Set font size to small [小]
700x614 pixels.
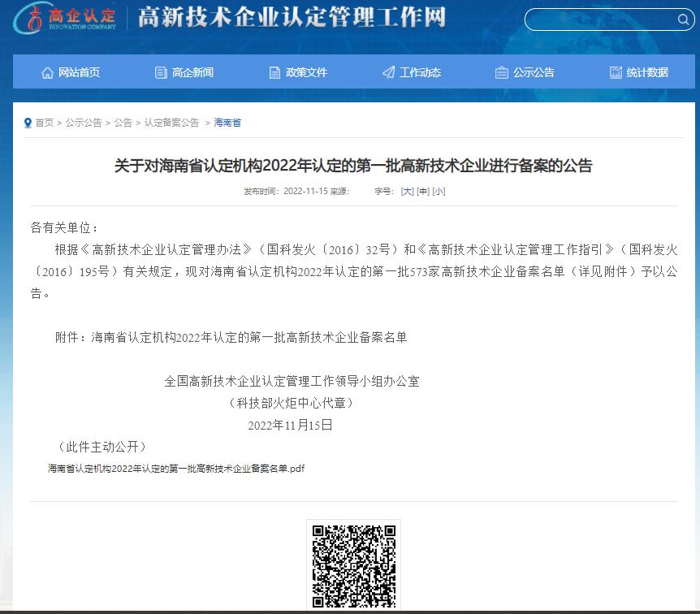pos(439,192)
